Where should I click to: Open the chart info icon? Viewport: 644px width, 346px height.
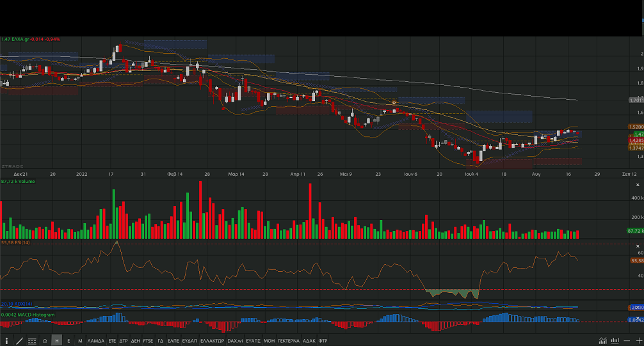[6, 341]
